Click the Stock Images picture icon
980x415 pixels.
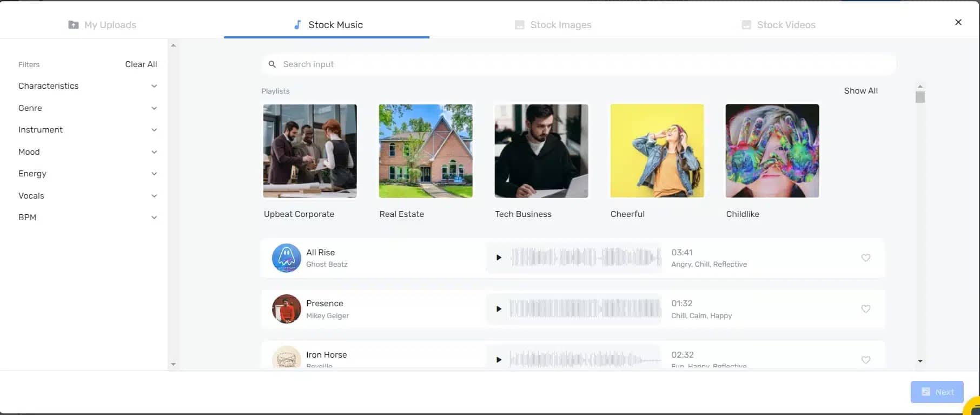point(520,25)
